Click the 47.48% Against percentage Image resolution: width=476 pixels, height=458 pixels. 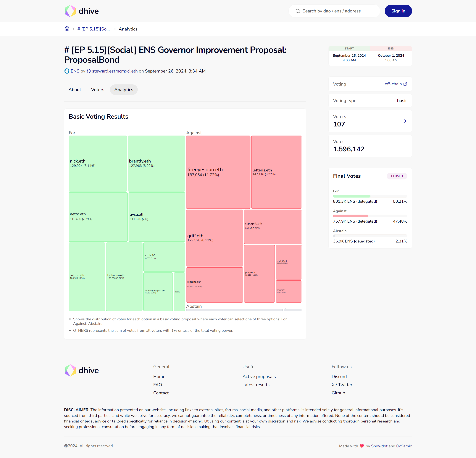tap(400, 221)
